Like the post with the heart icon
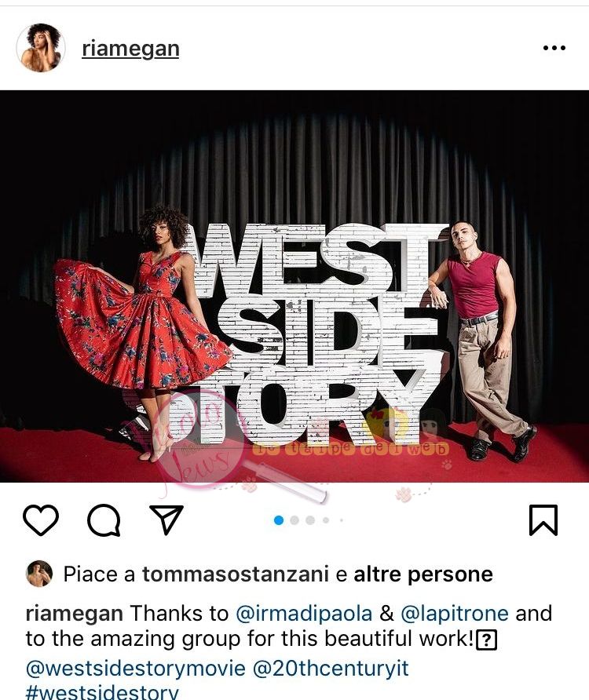The image size is (589, 700). 41,520
